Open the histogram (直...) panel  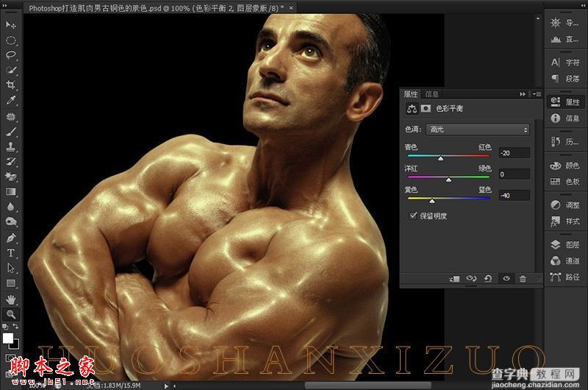click(565, 39)
